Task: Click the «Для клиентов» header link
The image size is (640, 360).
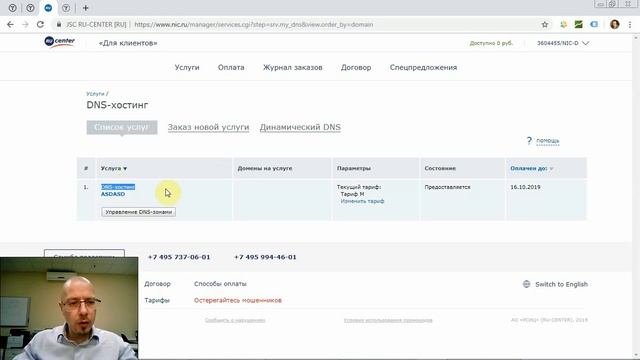Action: 128,43
